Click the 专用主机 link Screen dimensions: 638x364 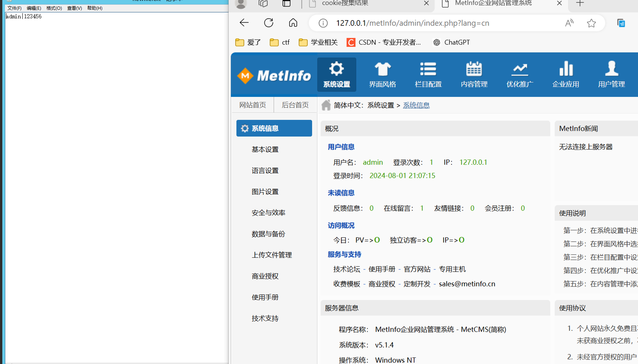click(452, 269)
